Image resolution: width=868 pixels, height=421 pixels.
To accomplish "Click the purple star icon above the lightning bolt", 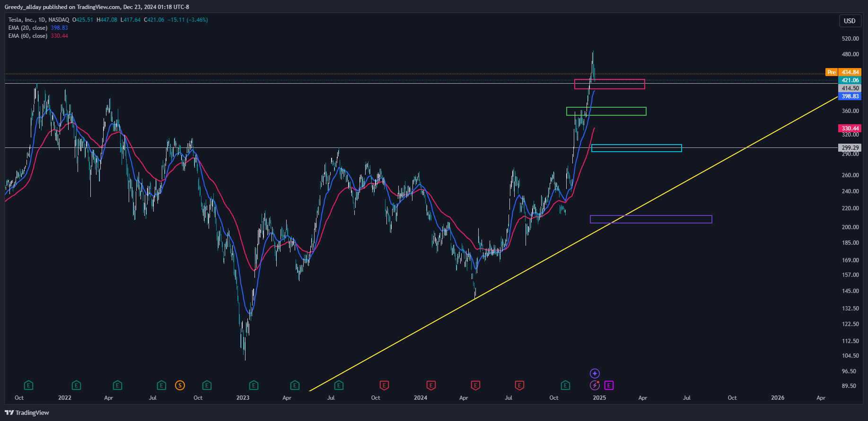I will click(x=595, y=374).
